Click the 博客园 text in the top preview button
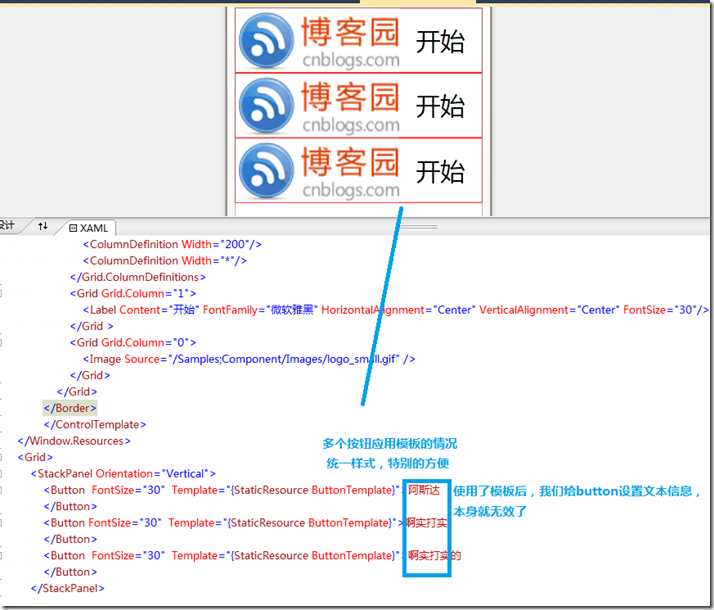This screenshot has width=714, height=610. 350,32
